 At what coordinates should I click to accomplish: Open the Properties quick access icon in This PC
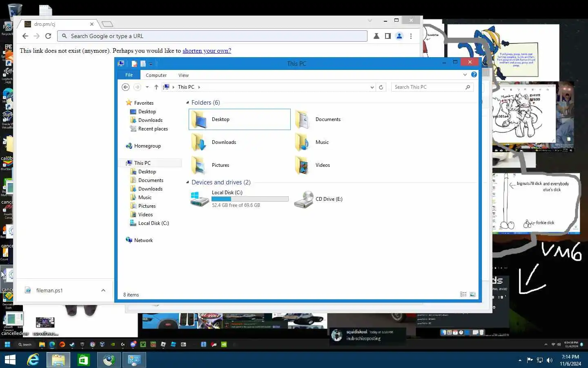tap(134, 63)
